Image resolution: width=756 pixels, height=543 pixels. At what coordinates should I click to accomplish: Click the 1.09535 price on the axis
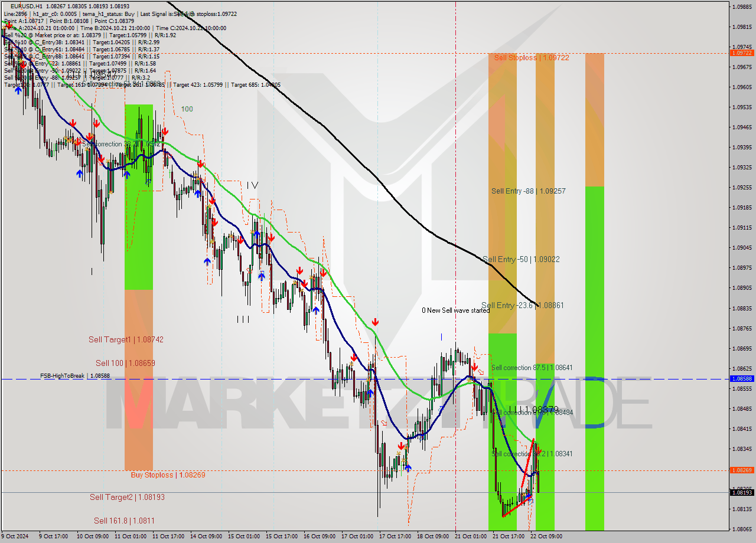point(741,107)
